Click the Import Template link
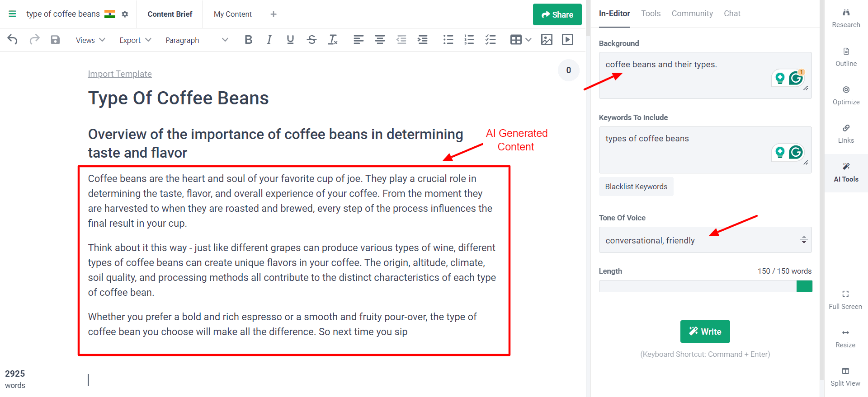The width and height of the screenshot is (868, 397). click(120, 74)
